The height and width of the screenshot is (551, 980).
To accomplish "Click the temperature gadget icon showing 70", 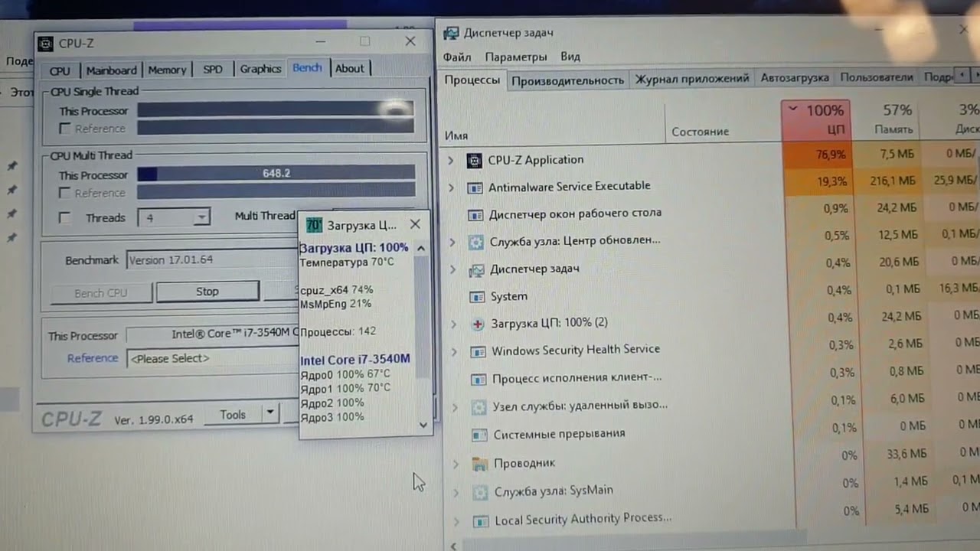I will [x=314, y=225].
